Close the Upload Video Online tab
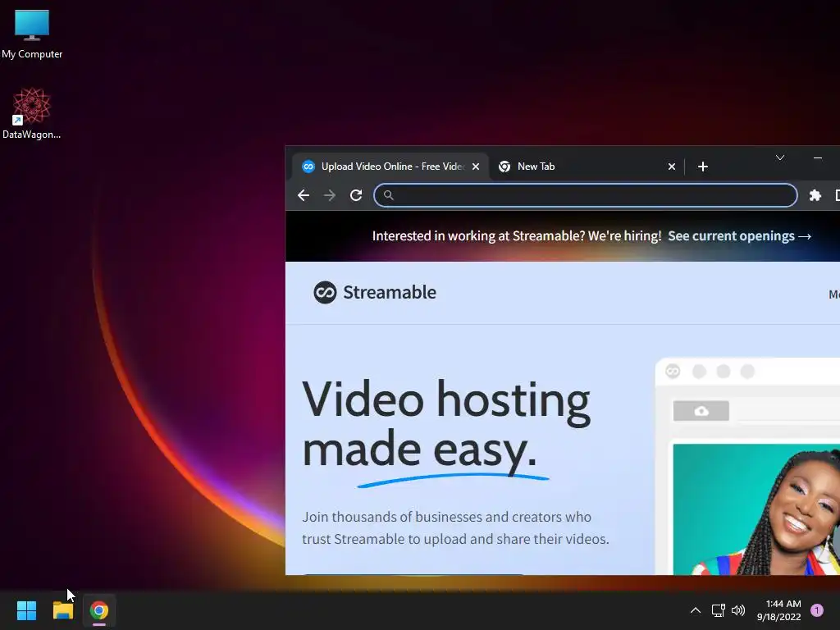 tap(476, 167)
